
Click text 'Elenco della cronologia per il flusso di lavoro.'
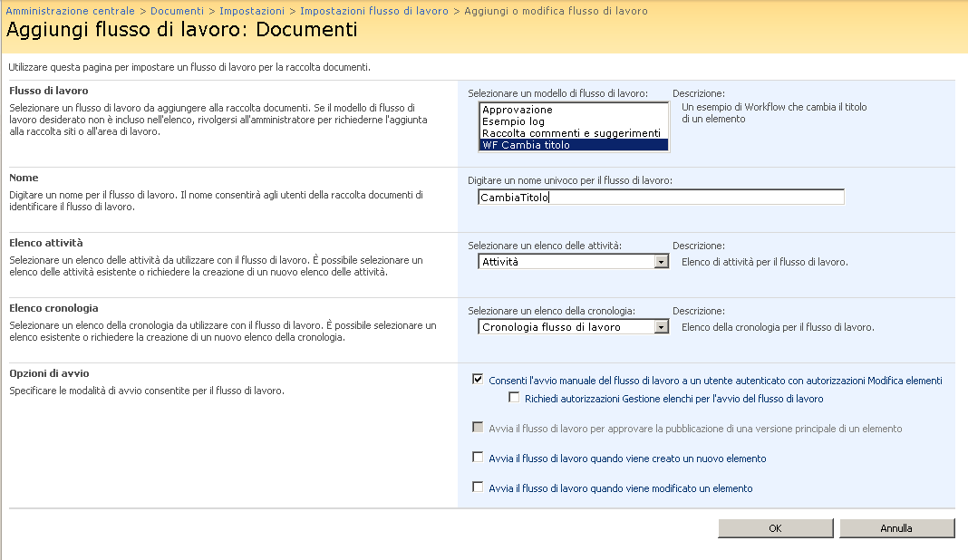[x=778, y=328]
